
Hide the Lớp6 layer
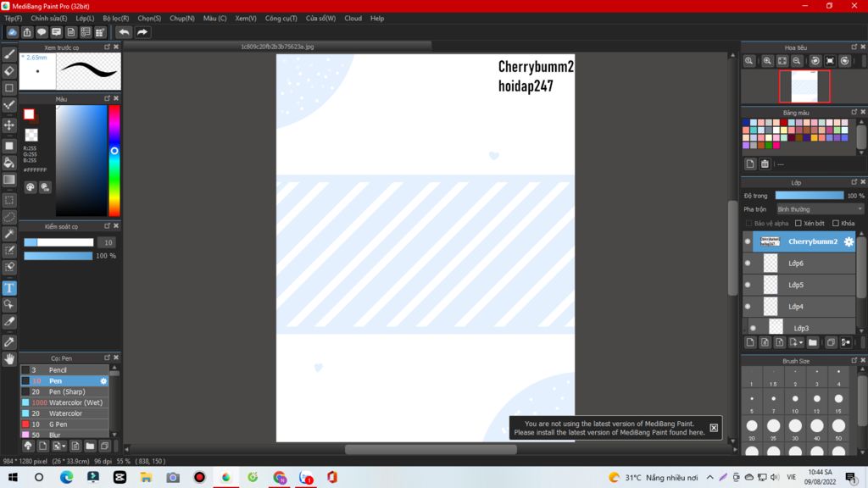pos(748,263)
